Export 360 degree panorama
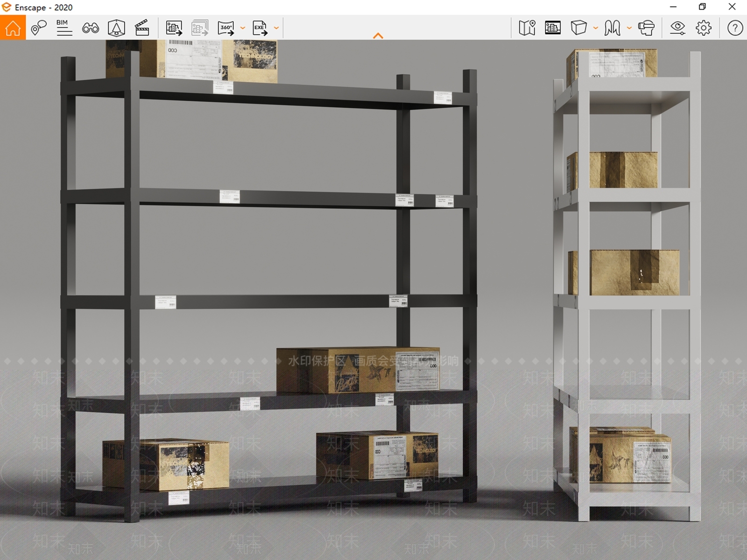This screenshot has height=560, width=747. click(x=226, y=28)
